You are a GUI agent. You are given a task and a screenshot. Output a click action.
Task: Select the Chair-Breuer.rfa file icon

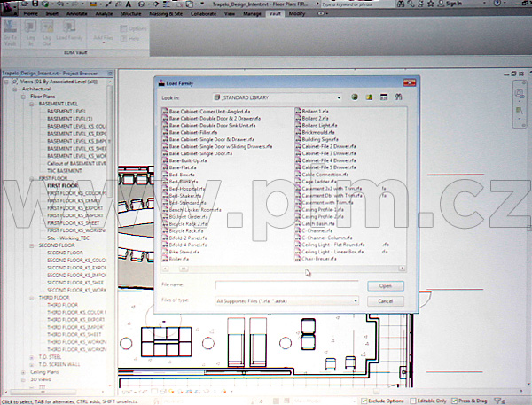(299, 258)
